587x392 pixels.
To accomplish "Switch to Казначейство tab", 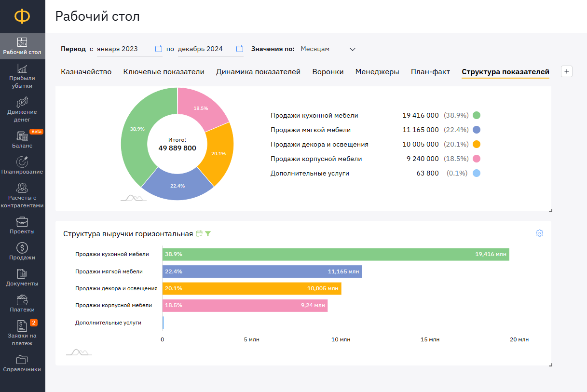I will 86,72.
